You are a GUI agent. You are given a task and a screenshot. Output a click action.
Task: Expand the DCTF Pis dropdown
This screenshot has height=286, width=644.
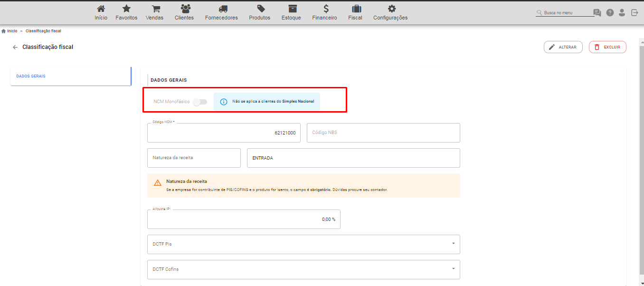tap(303, 244)
